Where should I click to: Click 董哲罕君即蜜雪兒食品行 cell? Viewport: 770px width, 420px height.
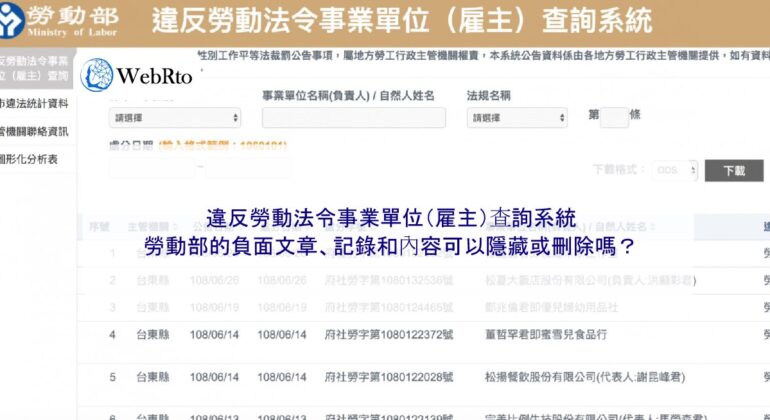point(546,335)
